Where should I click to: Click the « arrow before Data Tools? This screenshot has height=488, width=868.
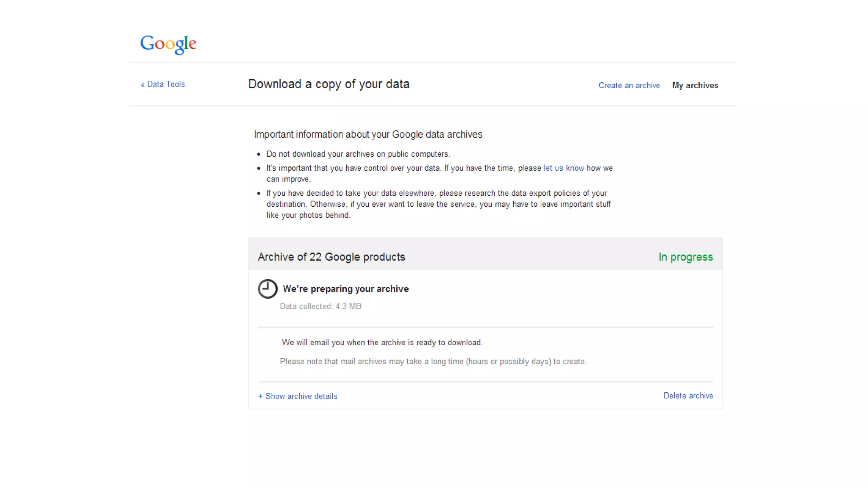(143, 85)
